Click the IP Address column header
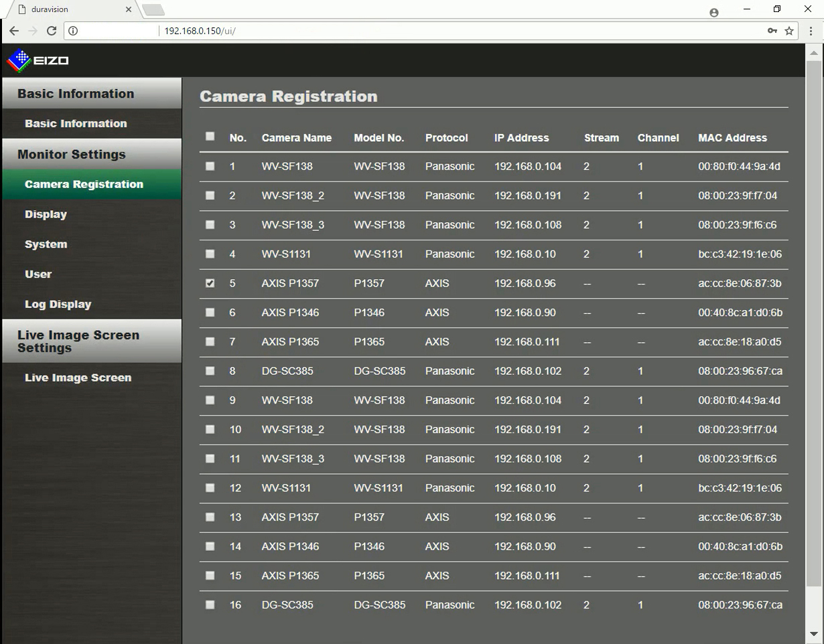Image resolution: width=824 pixels, height=644 pixels. pos(521,138)
